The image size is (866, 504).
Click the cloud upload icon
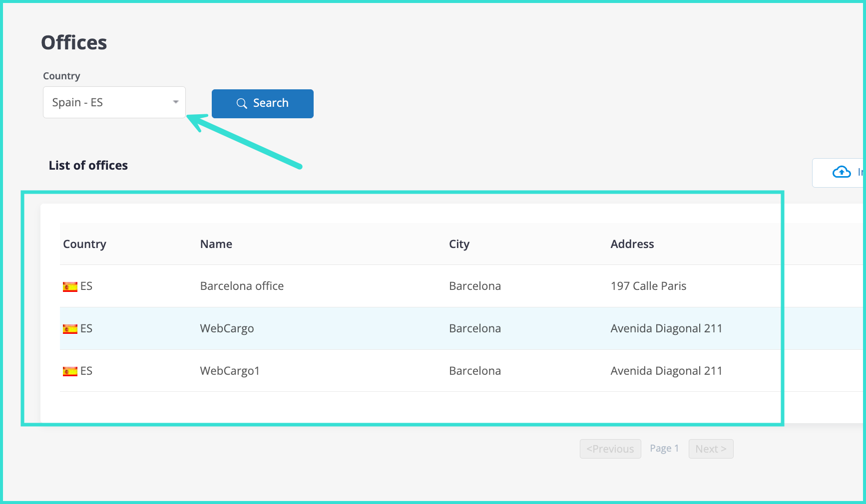click(x=842, y=172)
